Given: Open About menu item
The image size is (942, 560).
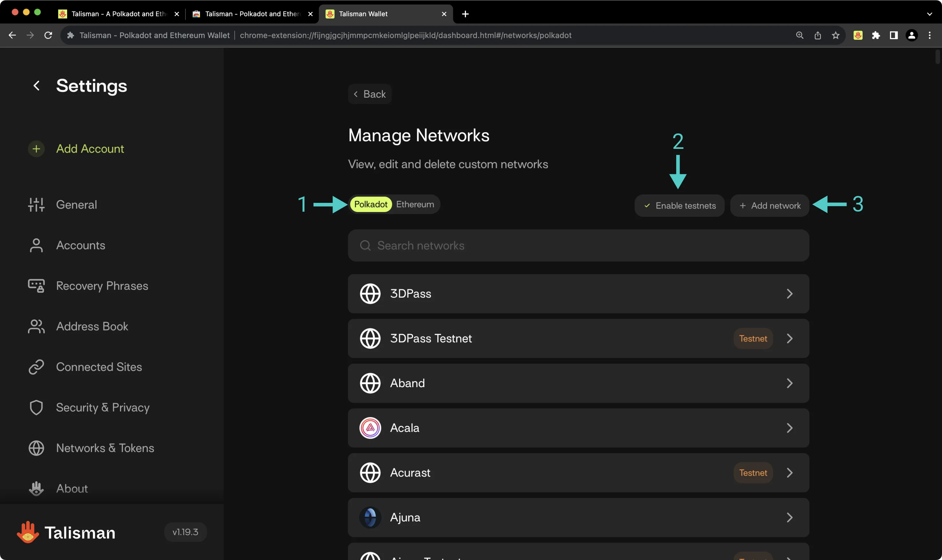Looking at the screenshot, I should 72,488.
